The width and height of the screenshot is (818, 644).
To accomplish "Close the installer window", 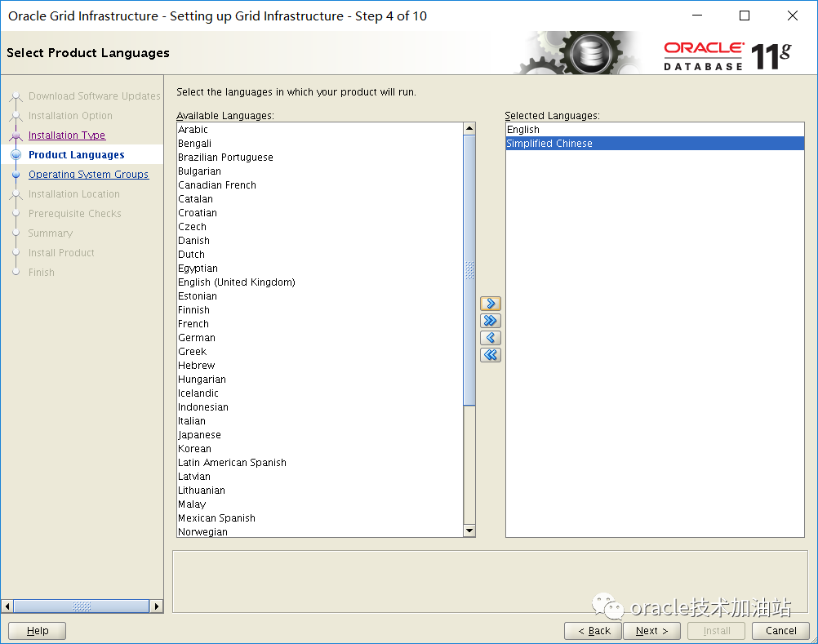I will click(793, 16).
